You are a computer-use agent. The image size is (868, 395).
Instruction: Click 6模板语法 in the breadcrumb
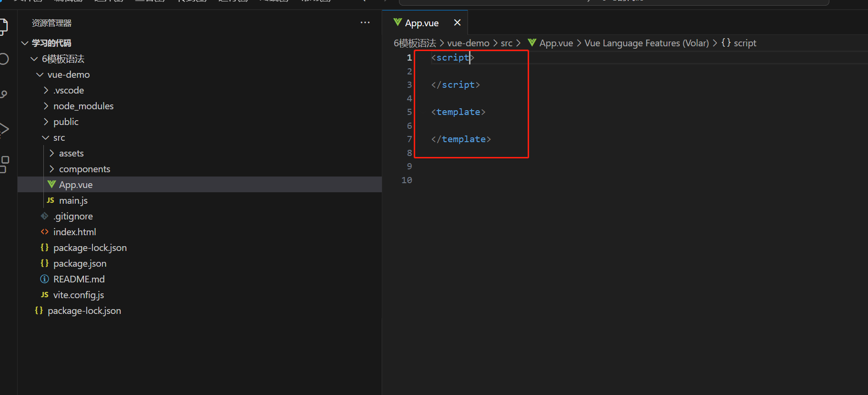[415, 43]
